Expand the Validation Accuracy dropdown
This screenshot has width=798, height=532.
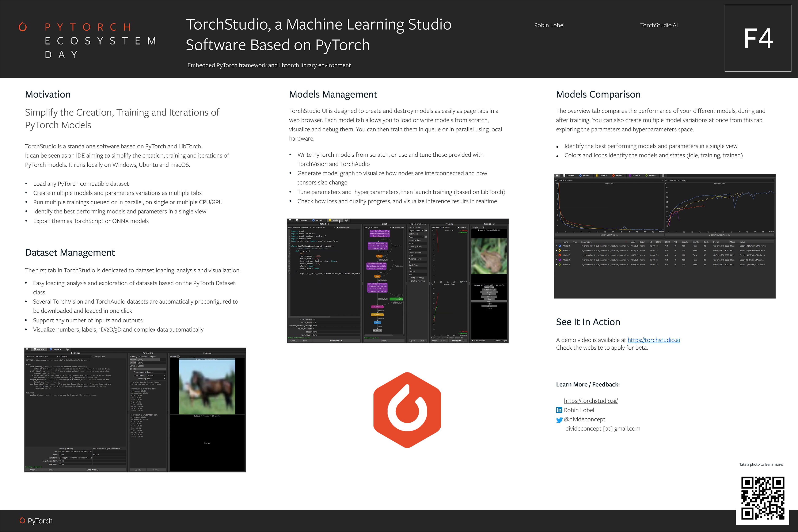coord(719,180)
